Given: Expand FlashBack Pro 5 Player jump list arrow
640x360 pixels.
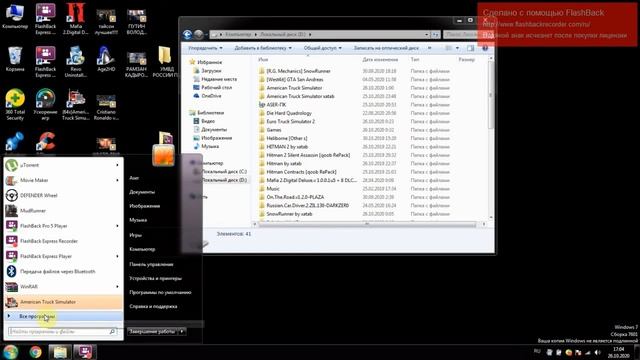Looking at the screenshot, I should click(118, 226).
